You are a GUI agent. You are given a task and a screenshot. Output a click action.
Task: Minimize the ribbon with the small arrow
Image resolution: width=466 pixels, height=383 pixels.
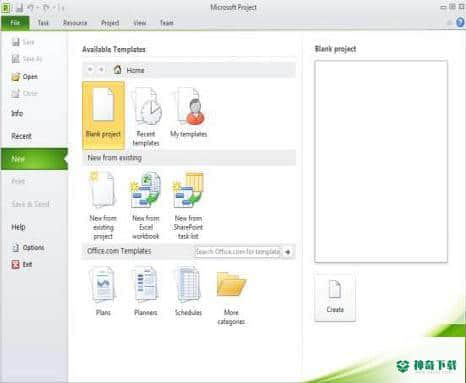[449, 23]
